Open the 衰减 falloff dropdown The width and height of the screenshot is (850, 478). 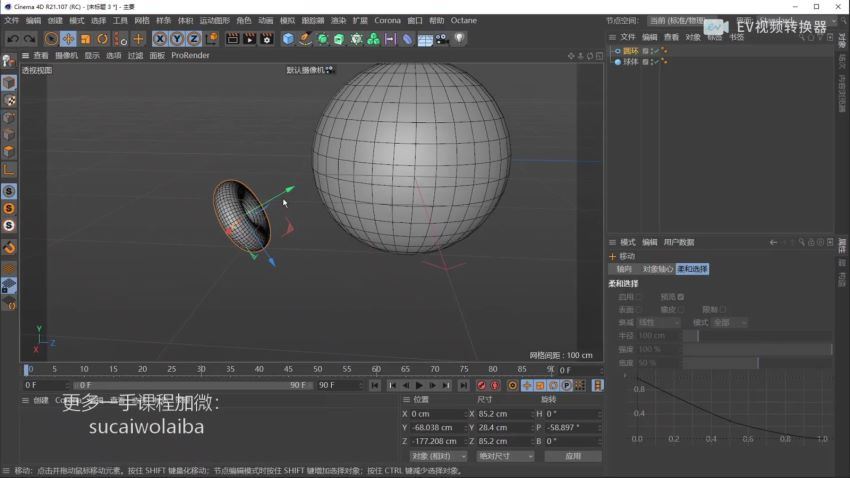pos(659,322)
